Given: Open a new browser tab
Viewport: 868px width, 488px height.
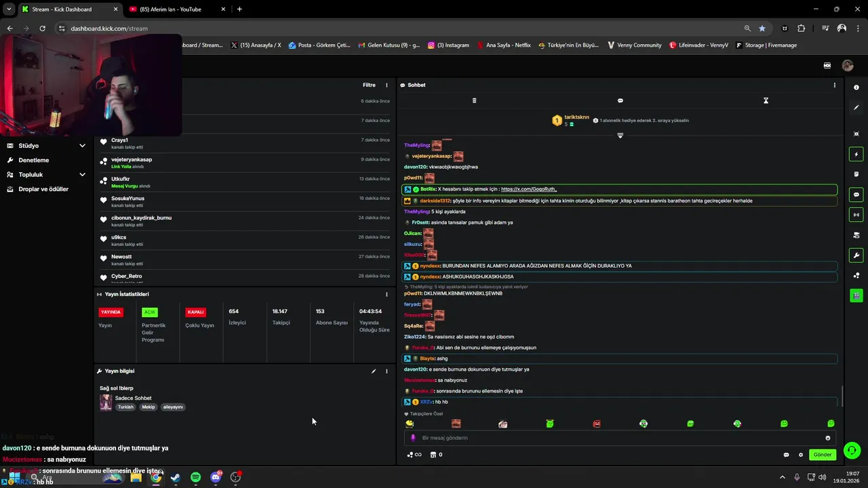Looking at the screenshot, I should pyautogui.click(x=239, y=9).
